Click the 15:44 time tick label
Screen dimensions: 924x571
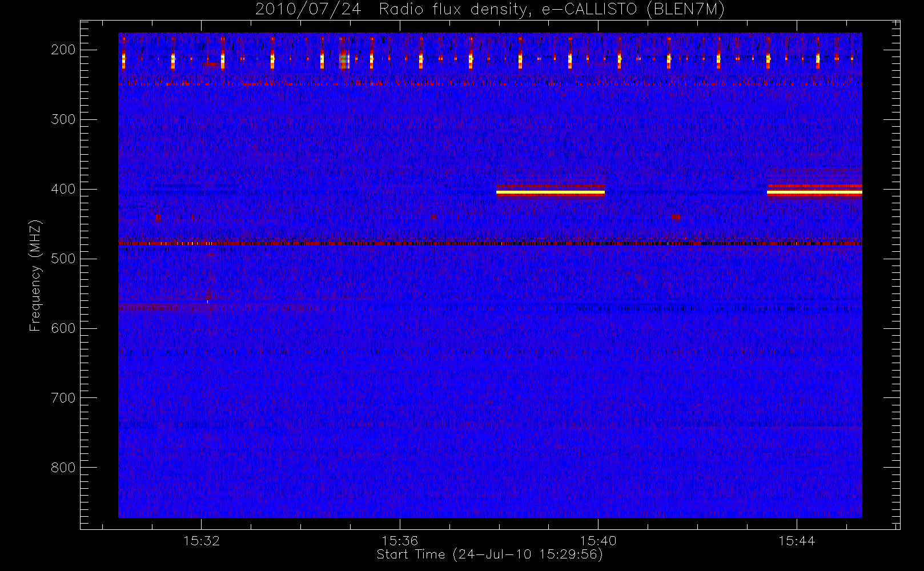point(797,541)
